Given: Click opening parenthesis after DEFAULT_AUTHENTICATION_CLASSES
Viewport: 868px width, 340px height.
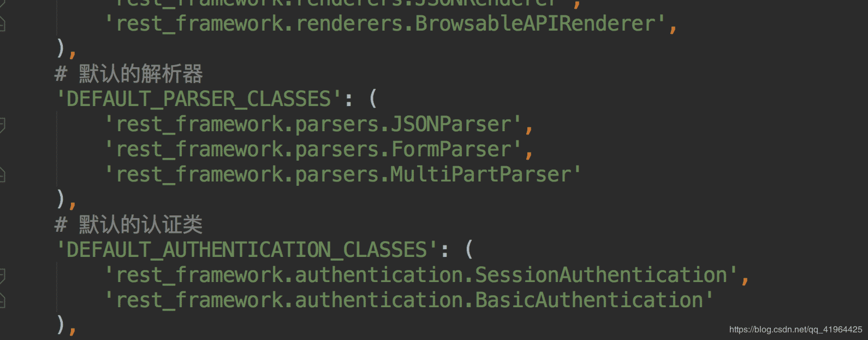Looking at the screenshot, I should click(469, 250).
